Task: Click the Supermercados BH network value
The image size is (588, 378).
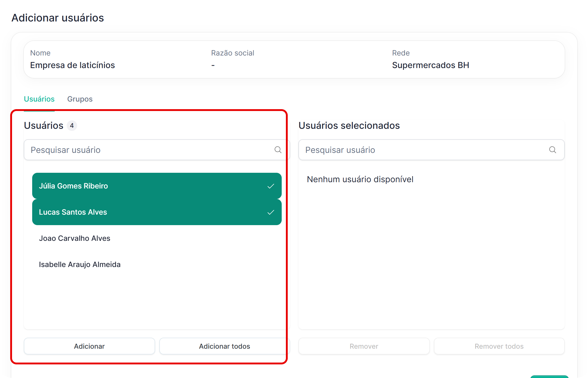Action: tap(430, 65)
